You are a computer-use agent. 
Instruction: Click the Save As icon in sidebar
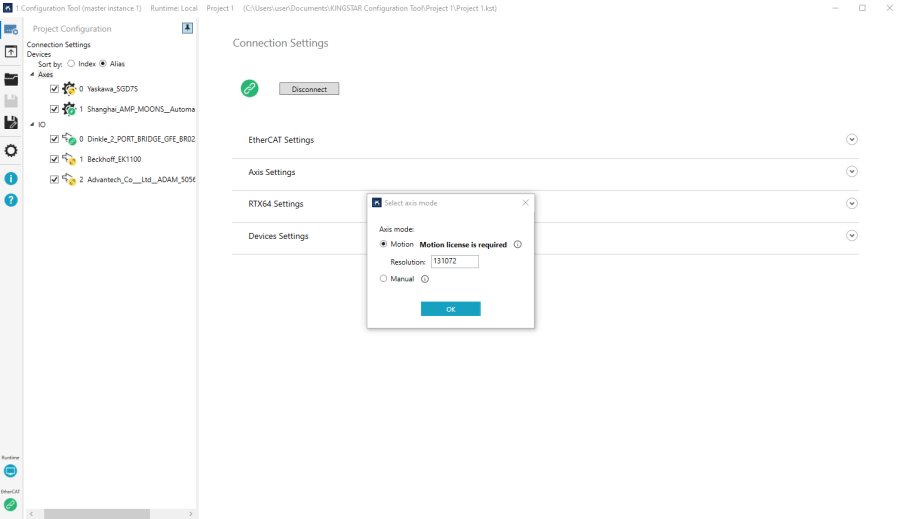pos(11,123)
